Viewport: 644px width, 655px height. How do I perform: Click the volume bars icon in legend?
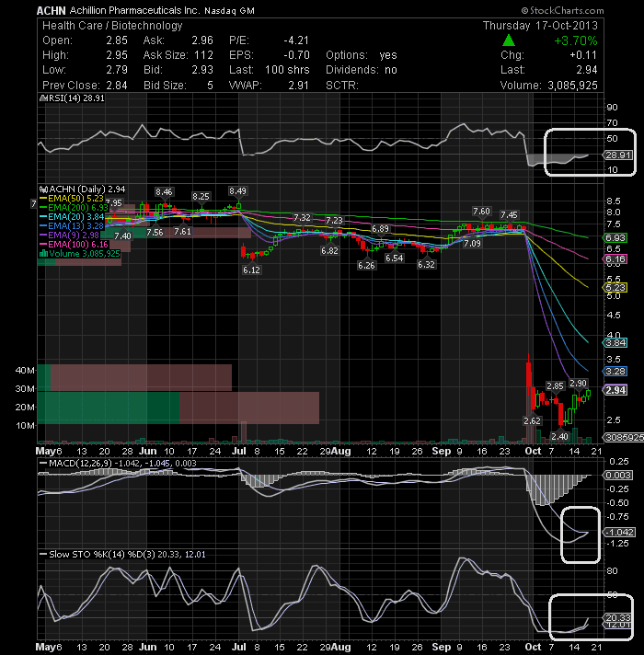(43, 254)
